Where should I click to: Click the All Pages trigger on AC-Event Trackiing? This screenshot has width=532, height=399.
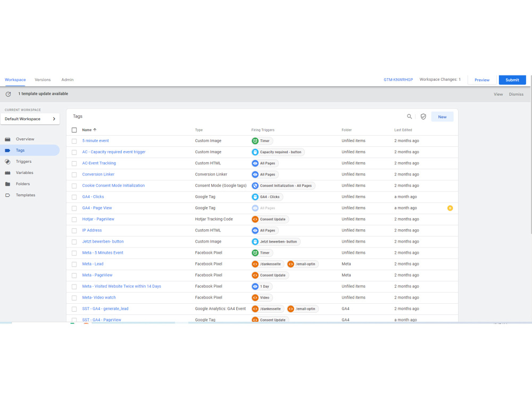264,163
